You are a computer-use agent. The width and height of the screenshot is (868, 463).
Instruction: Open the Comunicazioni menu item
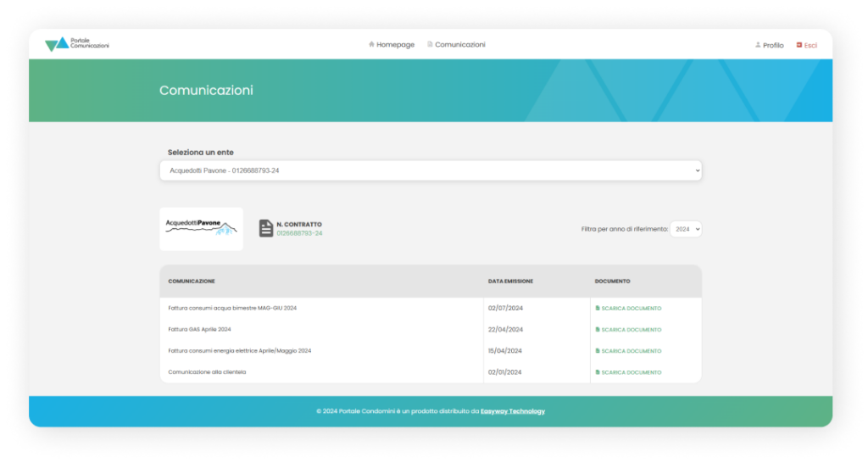(x=459, y=44)
